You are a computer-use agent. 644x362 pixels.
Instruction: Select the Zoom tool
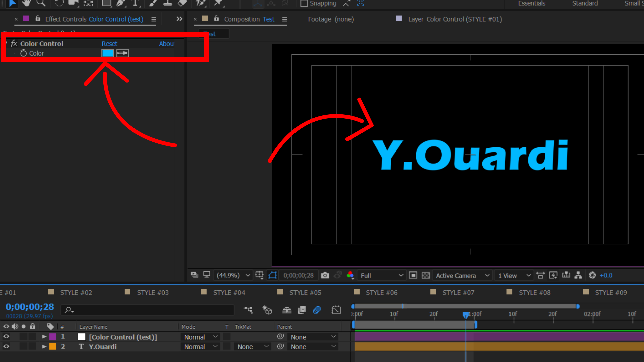click(41, 3)
